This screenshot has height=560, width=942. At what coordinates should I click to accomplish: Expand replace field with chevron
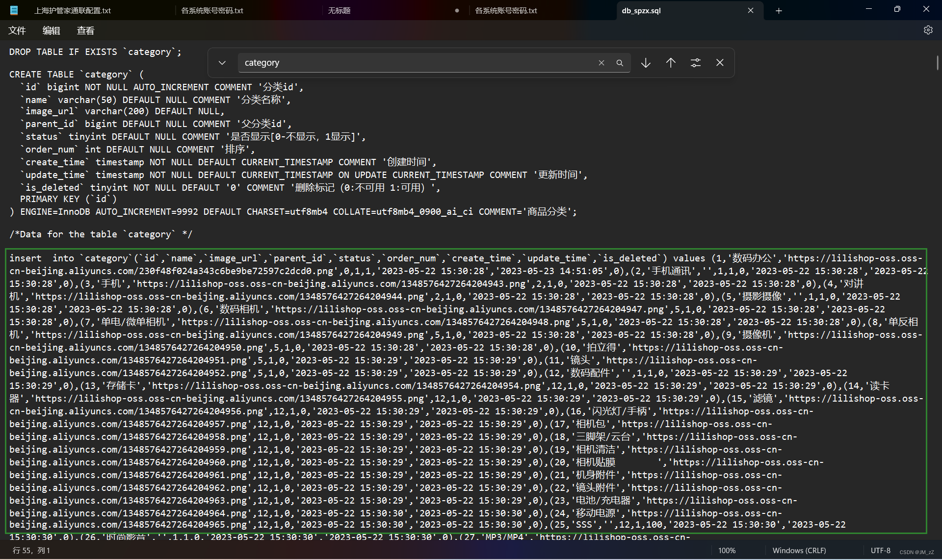[x=222, y=63]
